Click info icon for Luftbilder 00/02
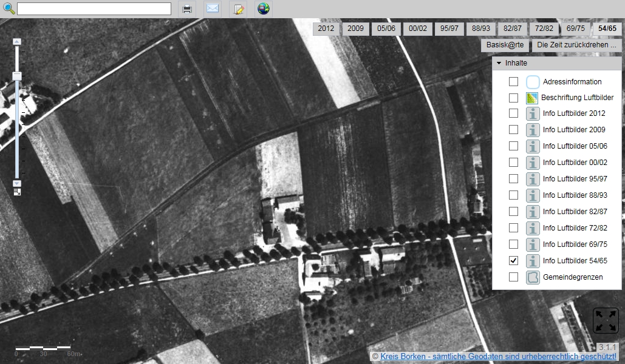The height and width of the screenshot is (364, 625). tap(533, 163)
